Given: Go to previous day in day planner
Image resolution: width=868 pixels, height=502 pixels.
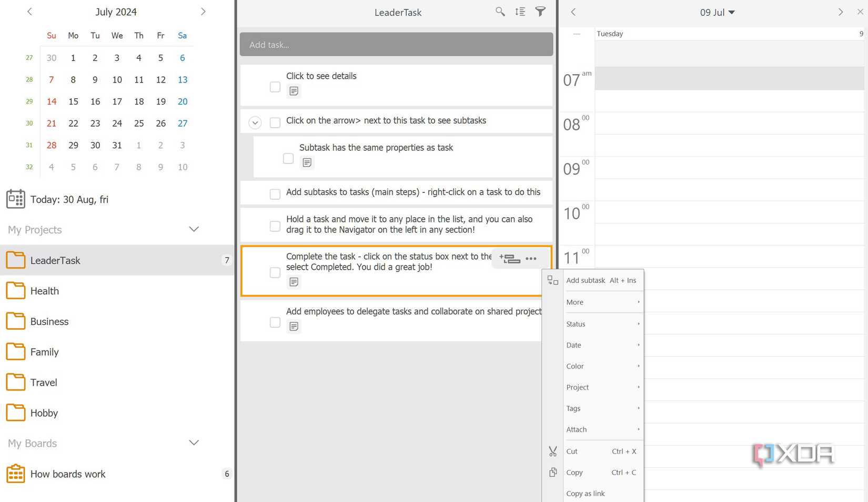Looking at the screenshot, I should 573,12.
